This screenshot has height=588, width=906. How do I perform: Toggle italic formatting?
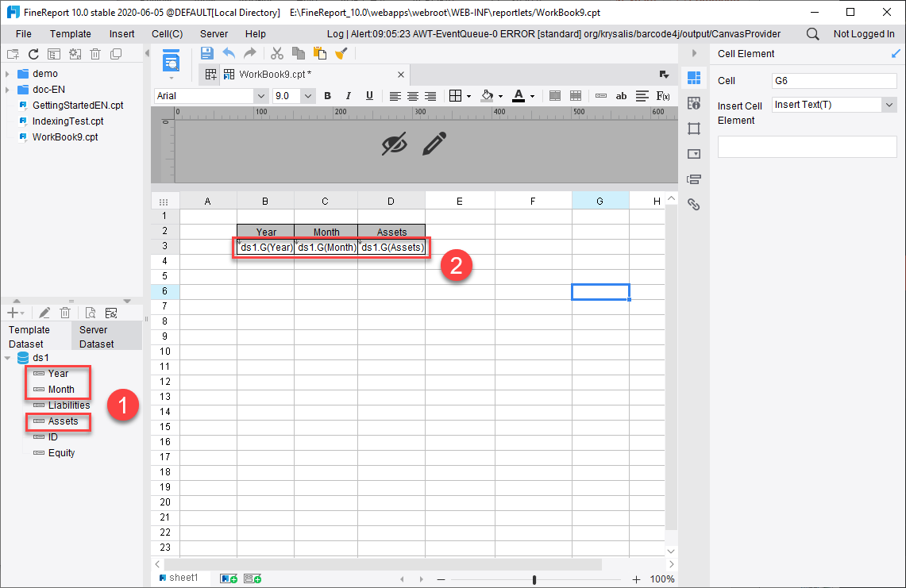[x=348, y=96]
